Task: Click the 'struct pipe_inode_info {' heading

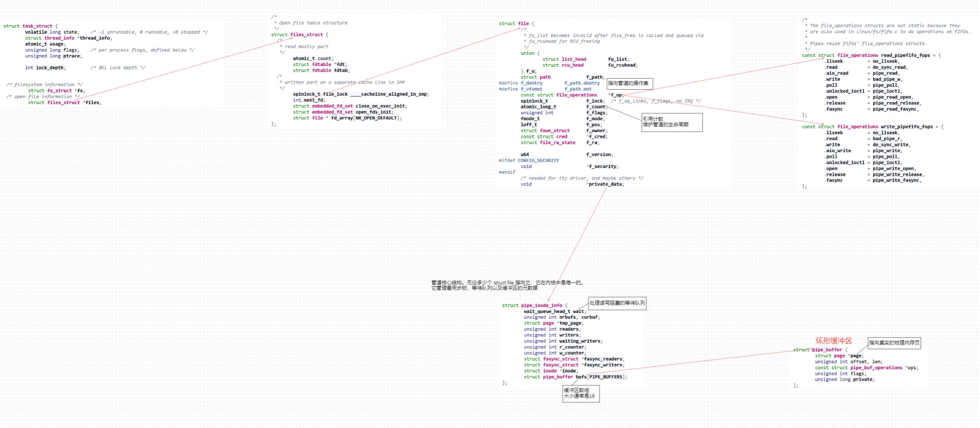Action: click(x=535, y=305)
